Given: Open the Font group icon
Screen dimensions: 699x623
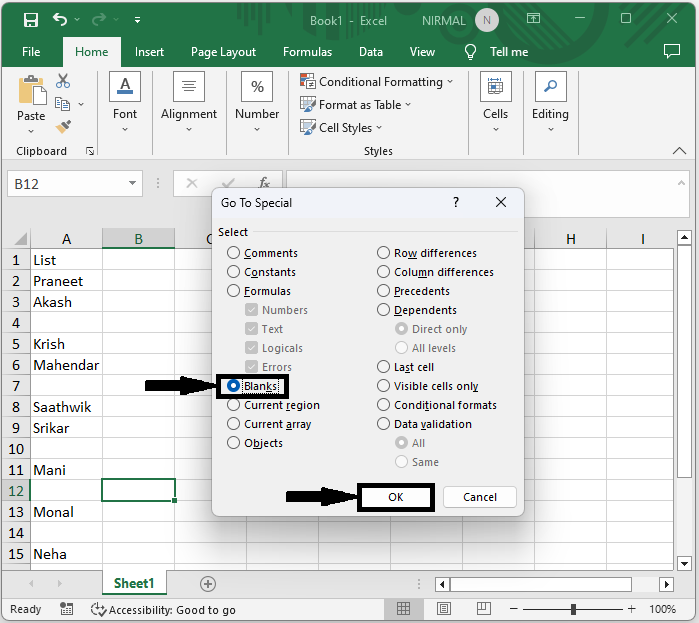Looking at the screenshot, I should coord(125,87).
